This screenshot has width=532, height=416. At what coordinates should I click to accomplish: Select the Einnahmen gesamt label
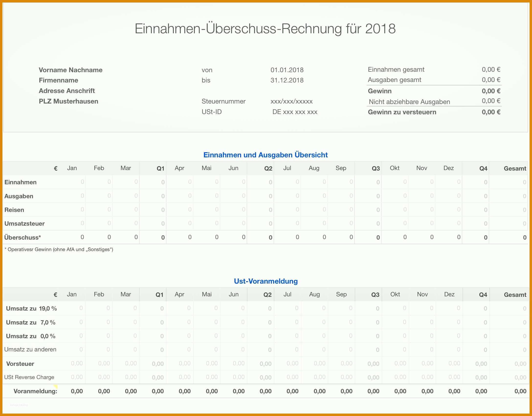[396, 69]
